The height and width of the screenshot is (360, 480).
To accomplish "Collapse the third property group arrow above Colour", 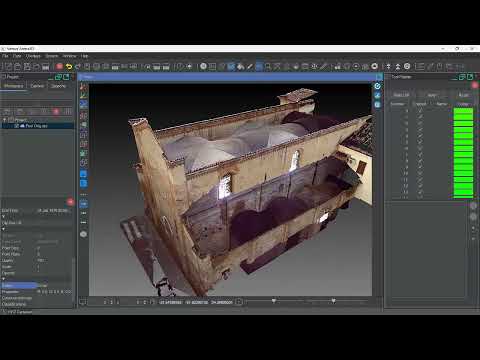I will click(3, 279).
